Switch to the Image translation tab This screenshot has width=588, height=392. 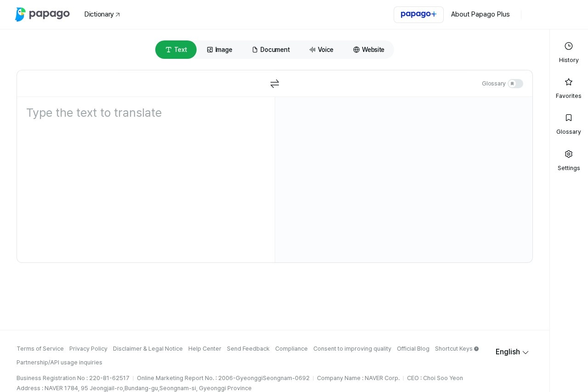click(x=220, y=50)
